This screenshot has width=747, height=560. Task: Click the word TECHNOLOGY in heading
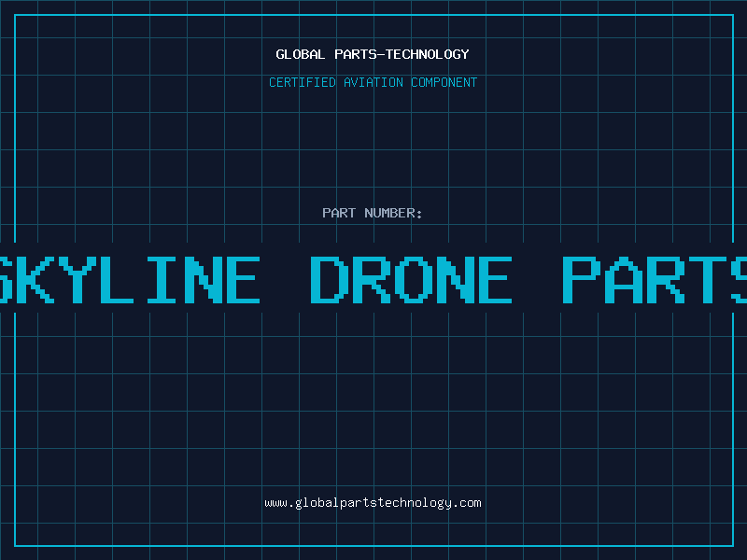pos(428,54)
